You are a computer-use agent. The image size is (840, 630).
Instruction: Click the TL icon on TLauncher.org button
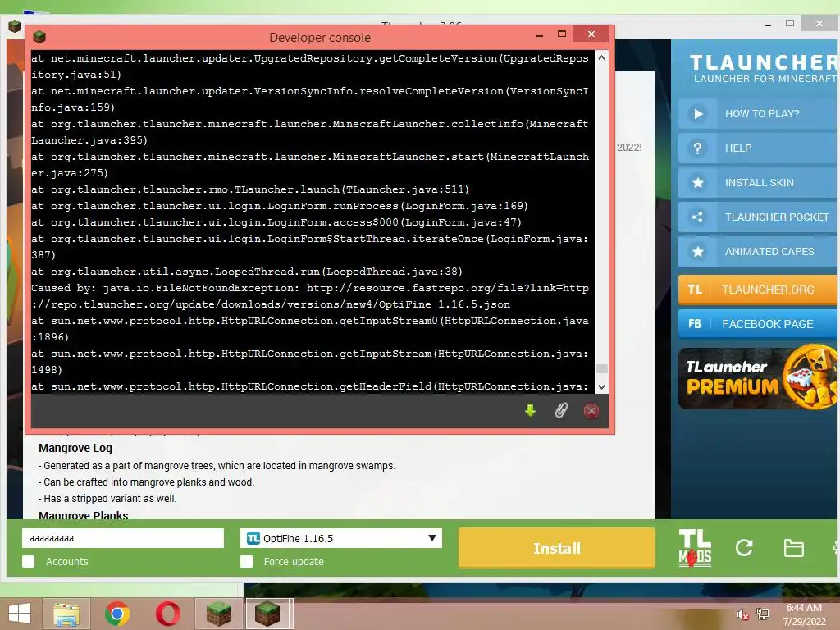(x=695, y=290)
